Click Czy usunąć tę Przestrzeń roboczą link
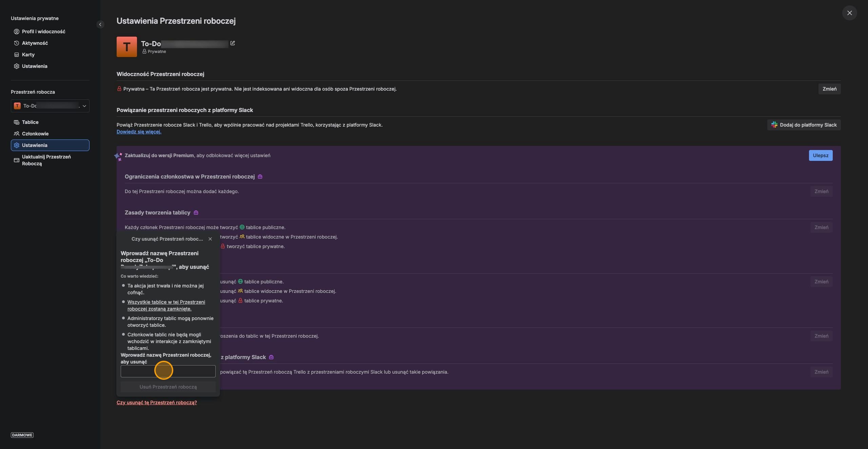 [x=157, y=403]
